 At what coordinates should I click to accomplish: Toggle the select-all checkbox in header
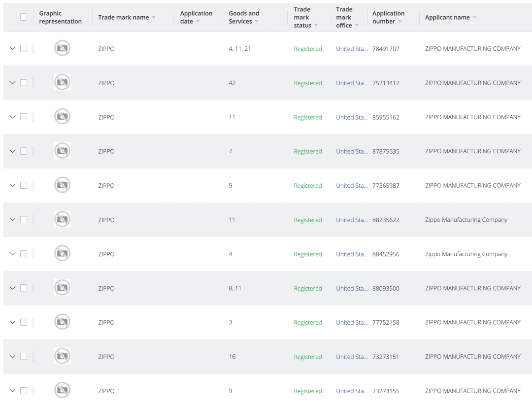(24, 17)
